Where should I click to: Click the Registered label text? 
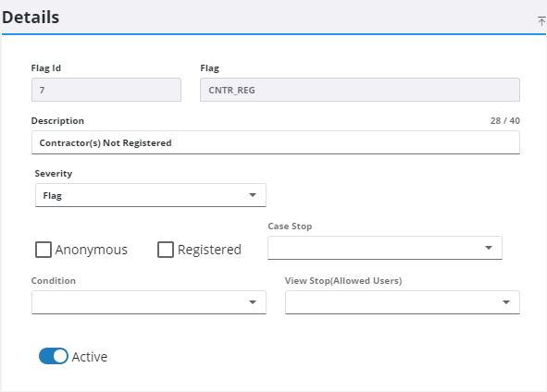[209, 250]
